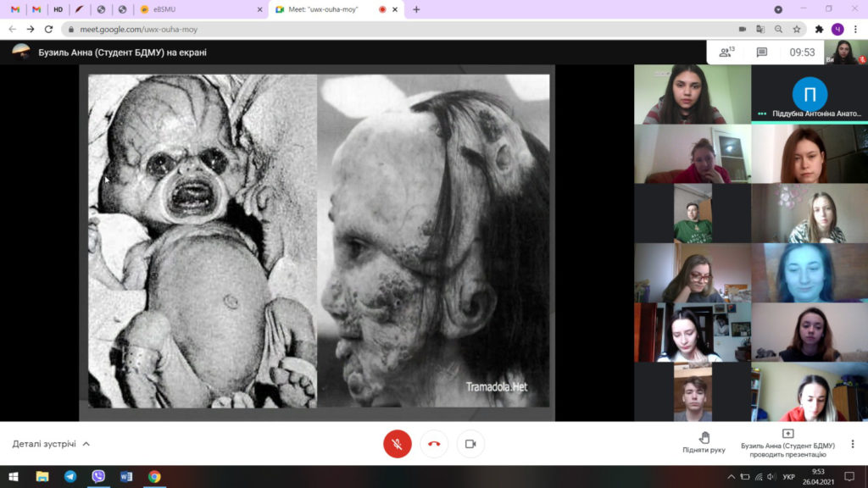Open the Chrome tab search dropdown

pyautogui.click(x=778, y=9)
